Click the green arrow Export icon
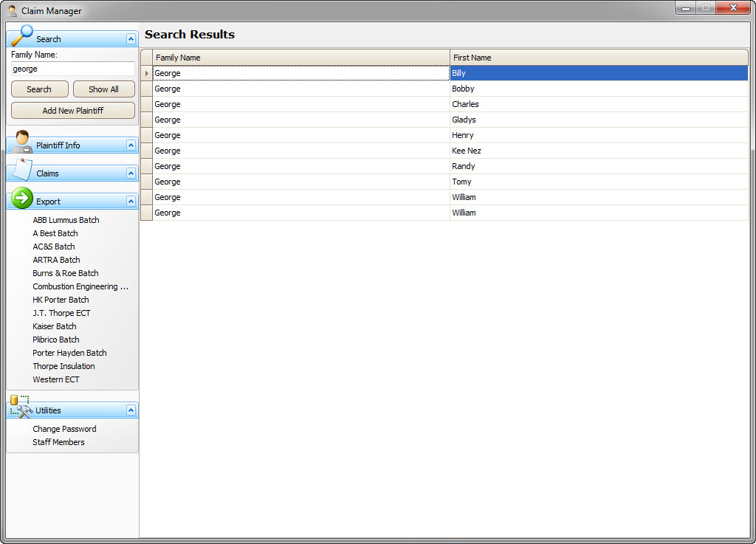Screen dimensions: 756x544 pos(22,199)
